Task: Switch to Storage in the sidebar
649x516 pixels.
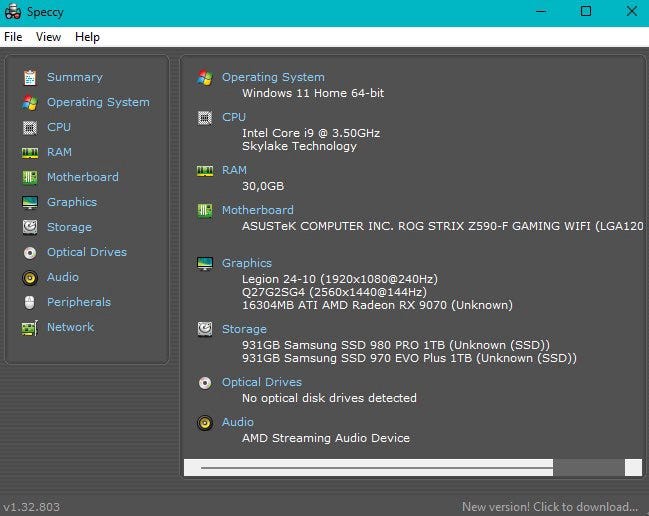Action: click(x=70, y=227)
